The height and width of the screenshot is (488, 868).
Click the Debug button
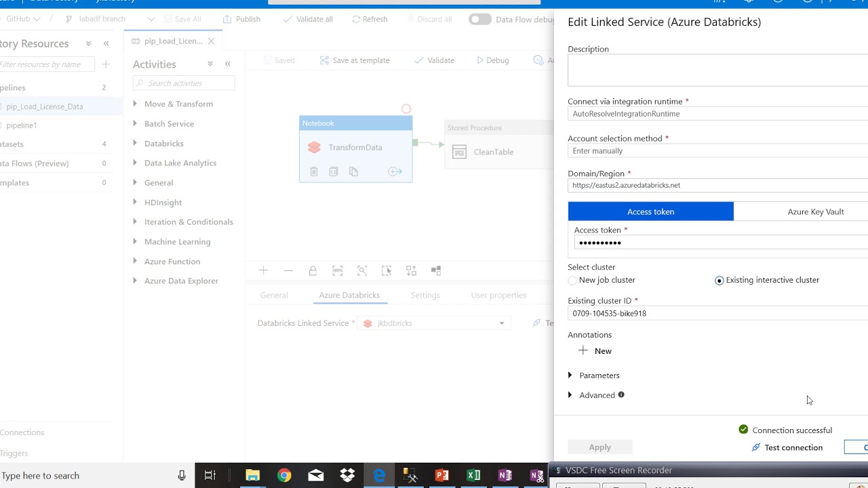[492, 60]
